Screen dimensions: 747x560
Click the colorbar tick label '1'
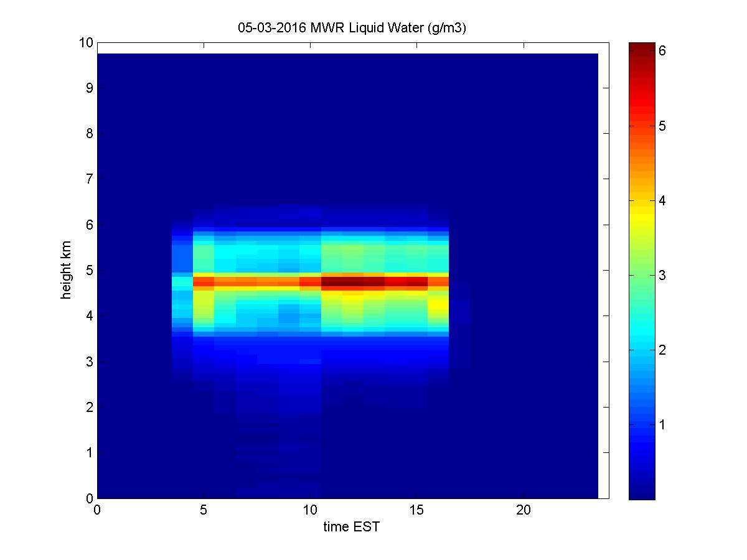663,424
